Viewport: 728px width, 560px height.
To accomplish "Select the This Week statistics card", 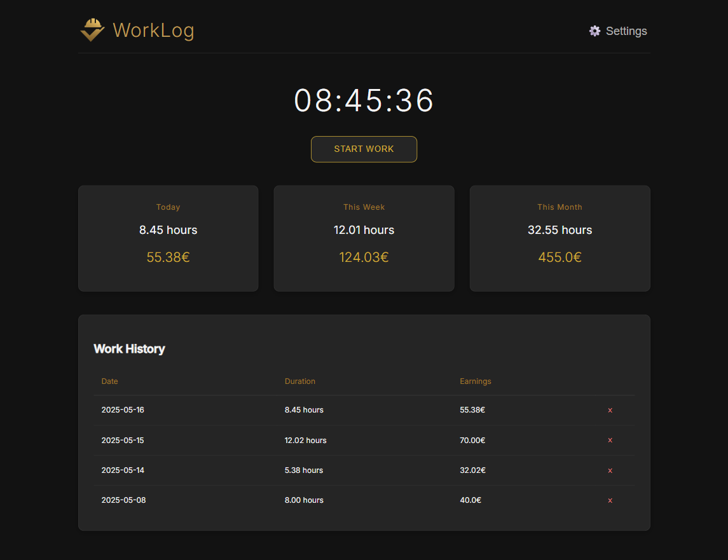I will (364, 238).
